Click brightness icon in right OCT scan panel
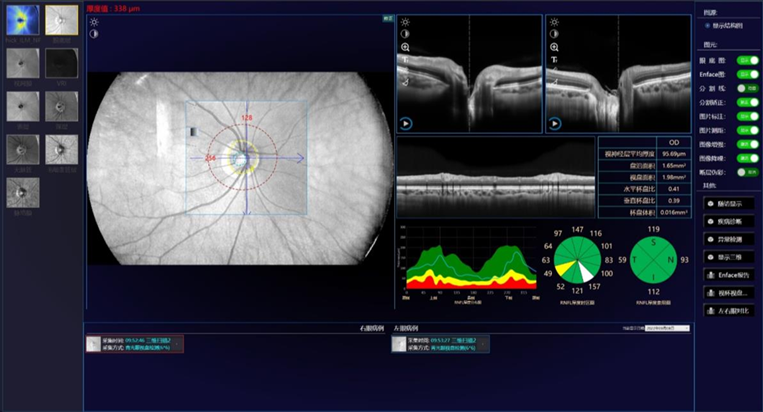Viewport: 763px width, 412px height. tap(552, 21)
